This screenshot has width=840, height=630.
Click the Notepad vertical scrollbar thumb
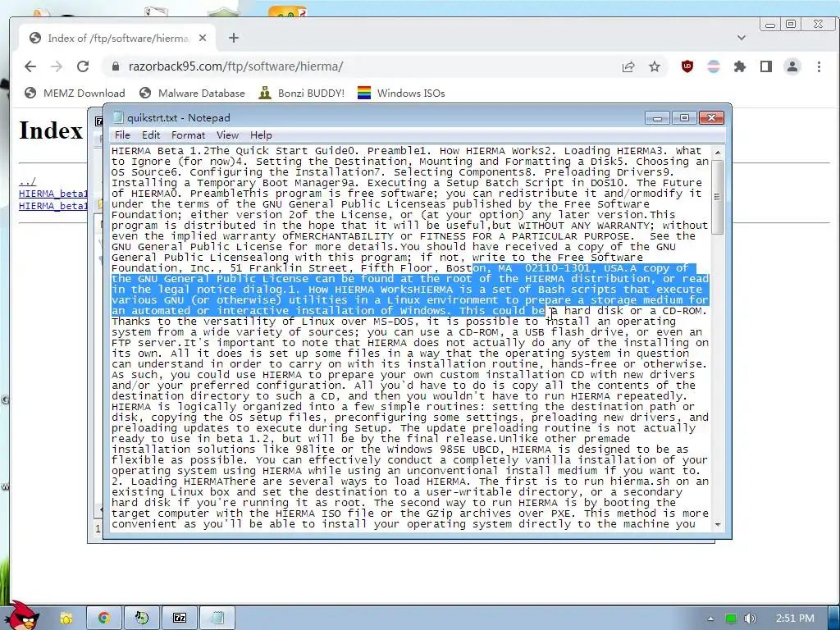tap(718, 196)
